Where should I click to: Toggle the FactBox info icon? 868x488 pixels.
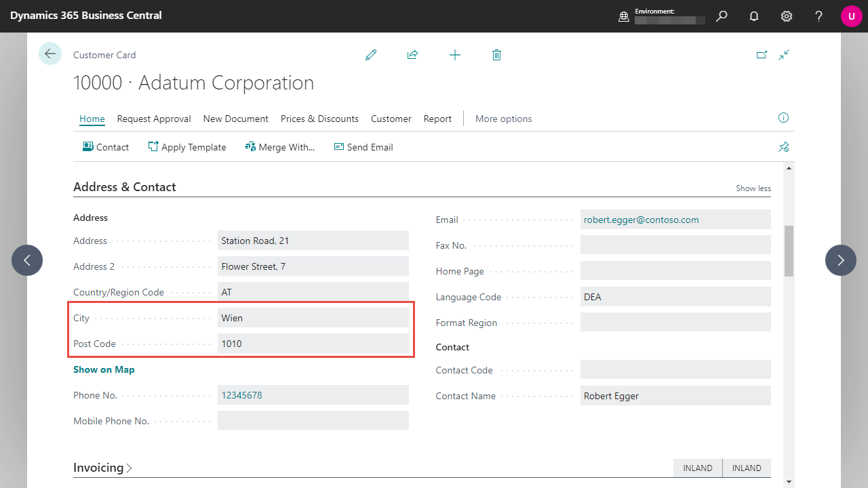(x=783, y=118)
